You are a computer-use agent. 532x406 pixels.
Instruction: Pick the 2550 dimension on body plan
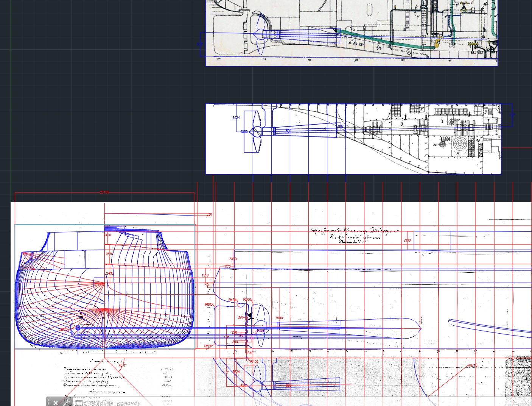tap(109, 254)
